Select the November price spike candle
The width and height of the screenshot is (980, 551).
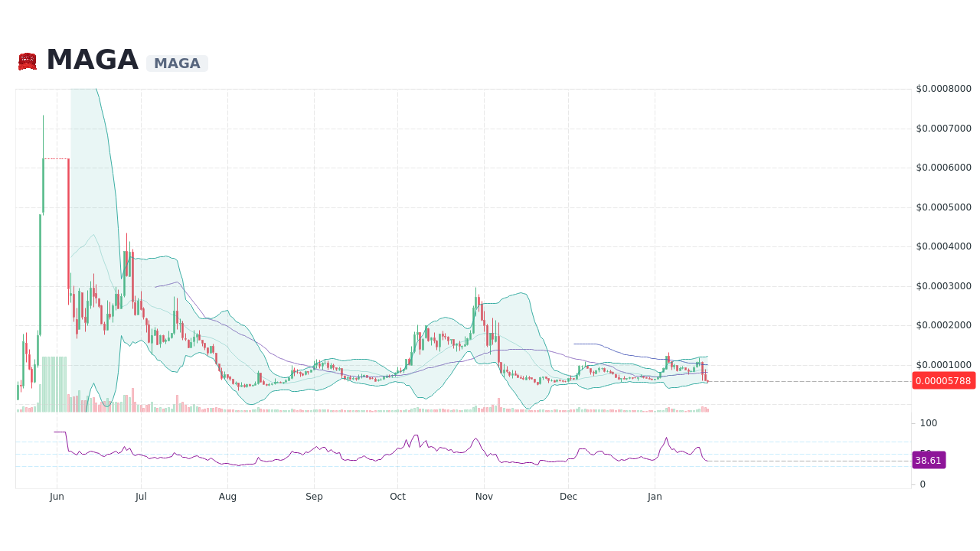(477, 306)
